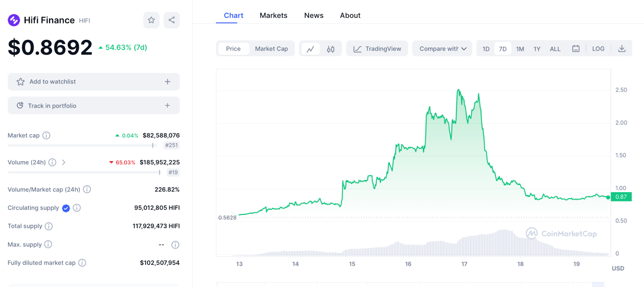Set chart range to 1Y
This screenshot has height=287, width=644.
tap(537, 49)
